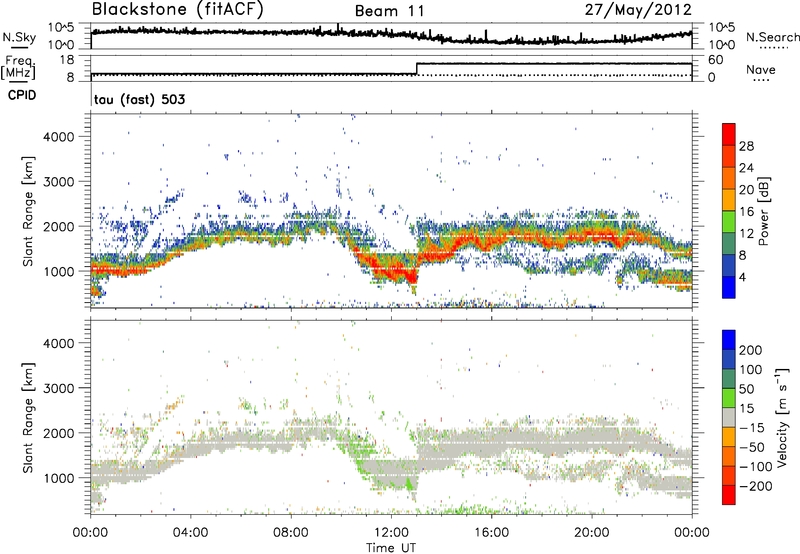800x554 pixels.
Task: Click the '200' tick on velocity colorbar
Action: [751, 350]
